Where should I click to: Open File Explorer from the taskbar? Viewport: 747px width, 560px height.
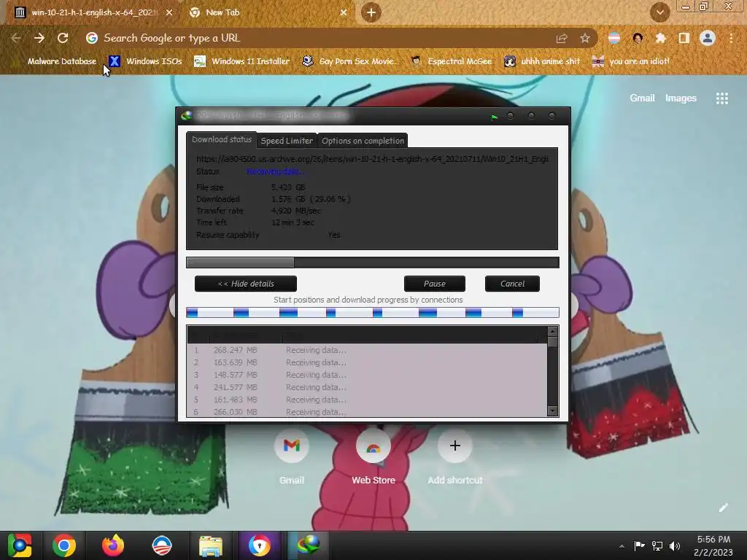[211, 546]
